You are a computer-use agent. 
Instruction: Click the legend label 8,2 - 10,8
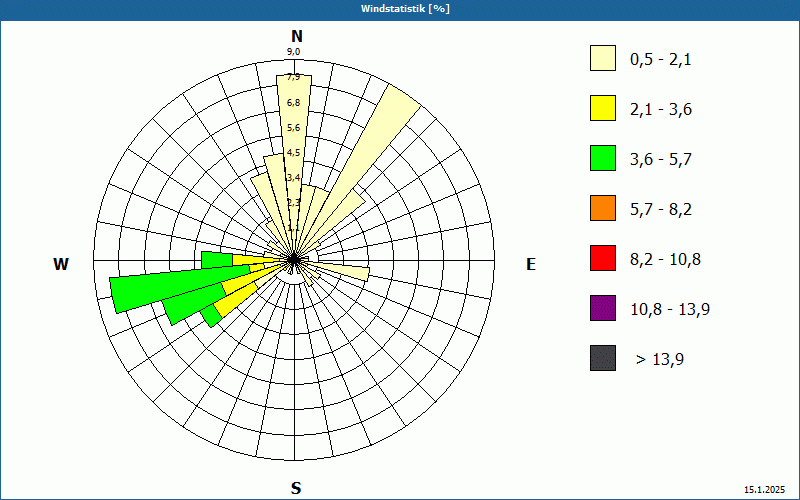pos(665,260)
